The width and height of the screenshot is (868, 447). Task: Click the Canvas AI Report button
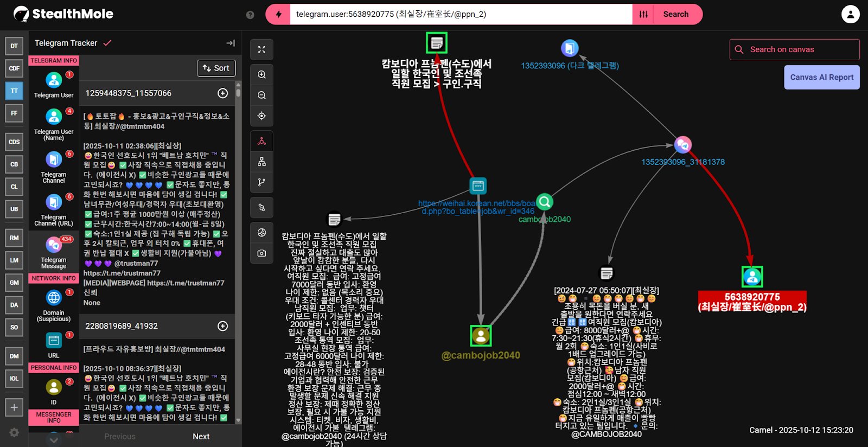(821, 77)
